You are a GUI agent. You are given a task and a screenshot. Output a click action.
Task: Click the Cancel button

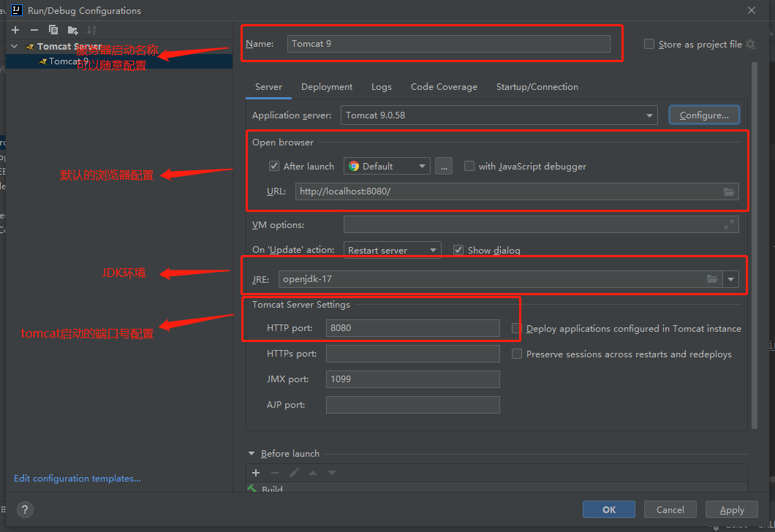tap(670, 509)
